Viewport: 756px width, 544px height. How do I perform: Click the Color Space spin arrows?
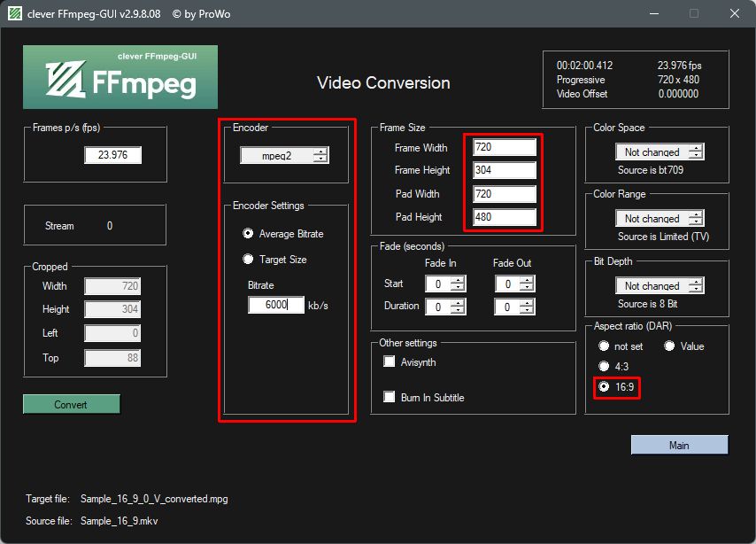[x=696, y=152]
